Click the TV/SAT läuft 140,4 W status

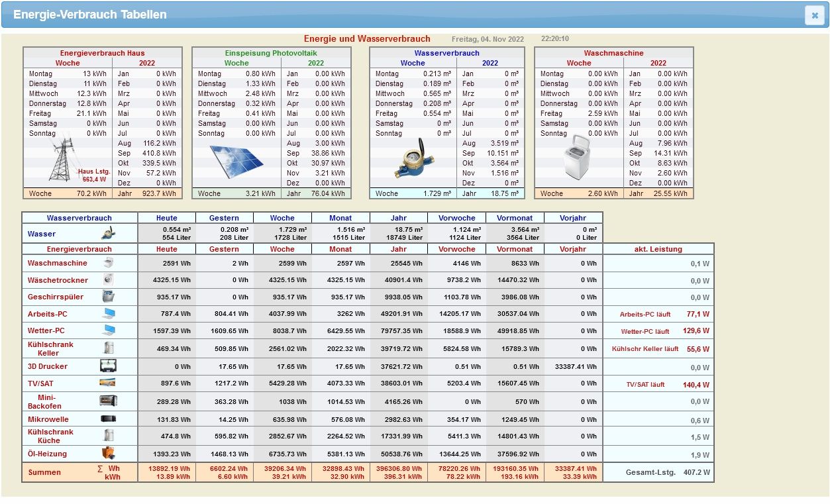668,385
